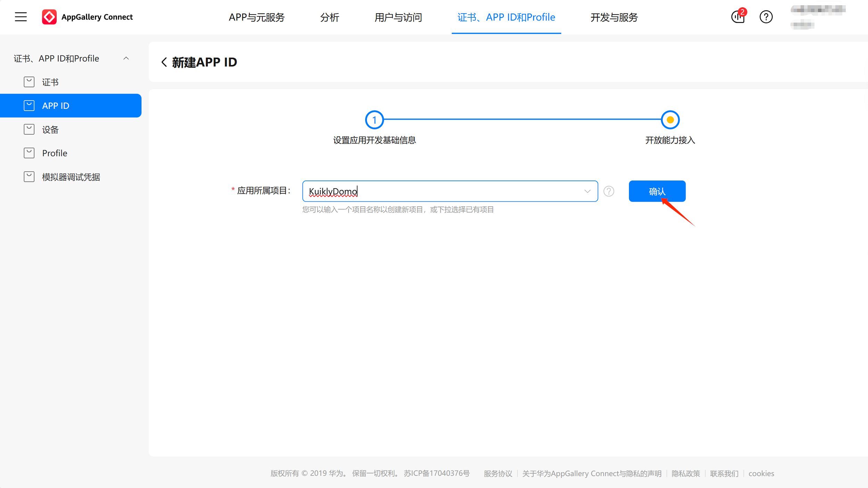This screenshot has width=868, height=488.
Task: Click the 确认 button
Action: tap(657, 191)
